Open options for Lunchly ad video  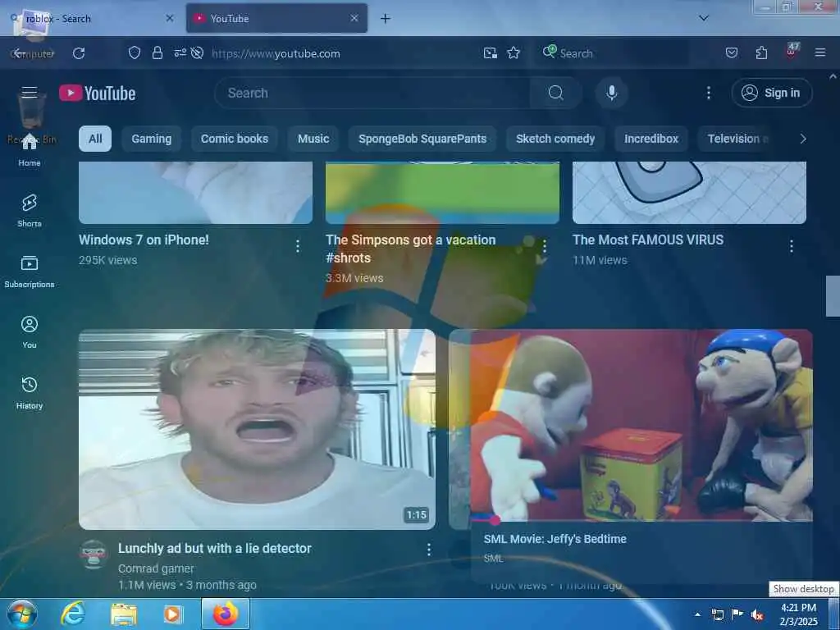tap(428, 549)
